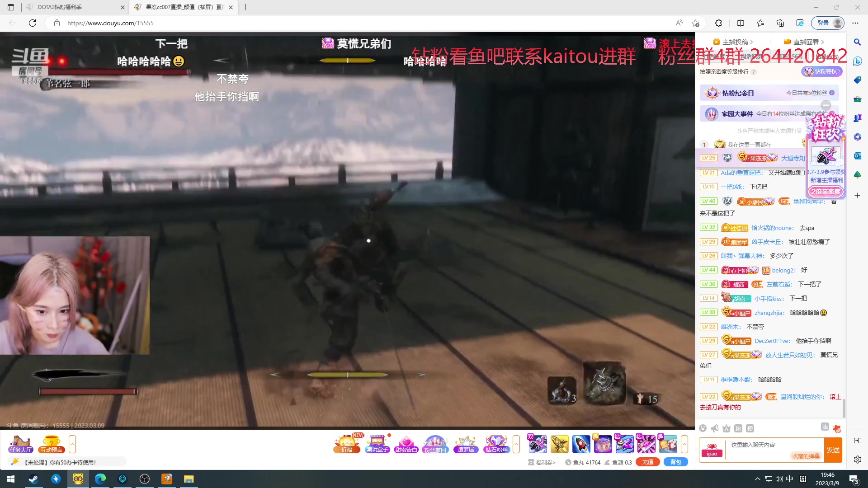Click the split screen browser icon

(x=741, y=23)
